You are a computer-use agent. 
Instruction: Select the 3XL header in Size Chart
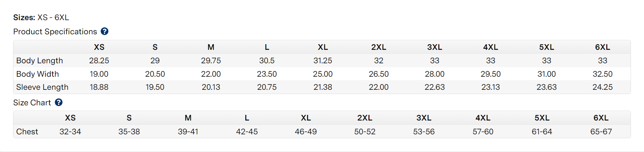pyautogui.click(x=424, y=118)
